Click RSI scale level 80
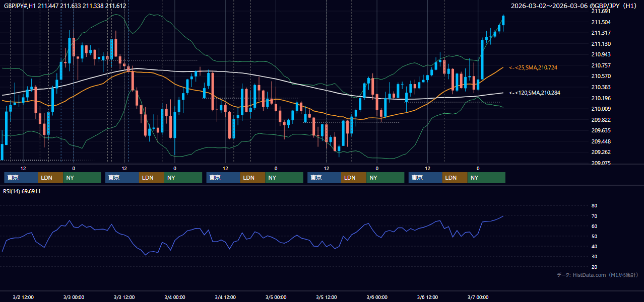Image resolution: width=644 pixels, height=302 pixels. (x=594, y=206)
